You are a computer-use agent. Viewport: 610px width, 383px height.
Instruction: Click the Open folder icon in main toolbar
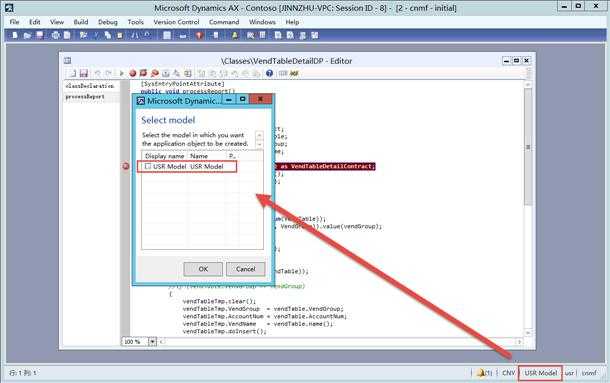click(27, 35)
